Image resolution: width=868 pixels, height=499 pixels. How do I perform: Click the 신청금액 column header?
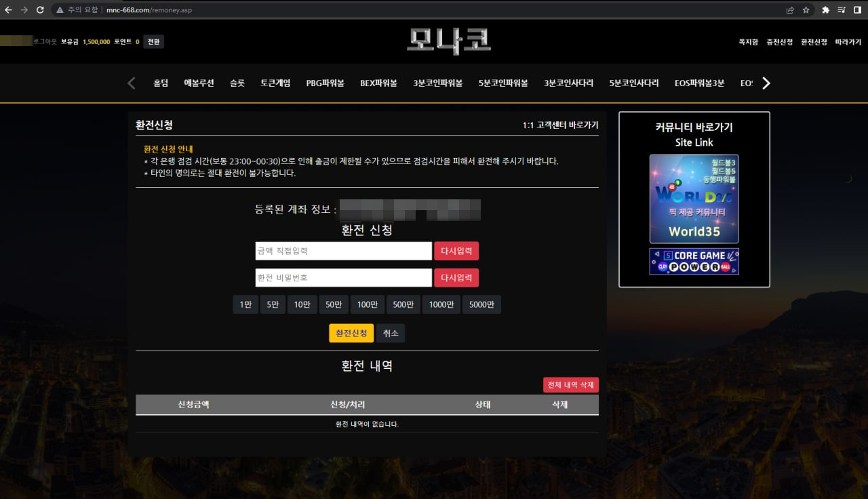tap(193, 405)
